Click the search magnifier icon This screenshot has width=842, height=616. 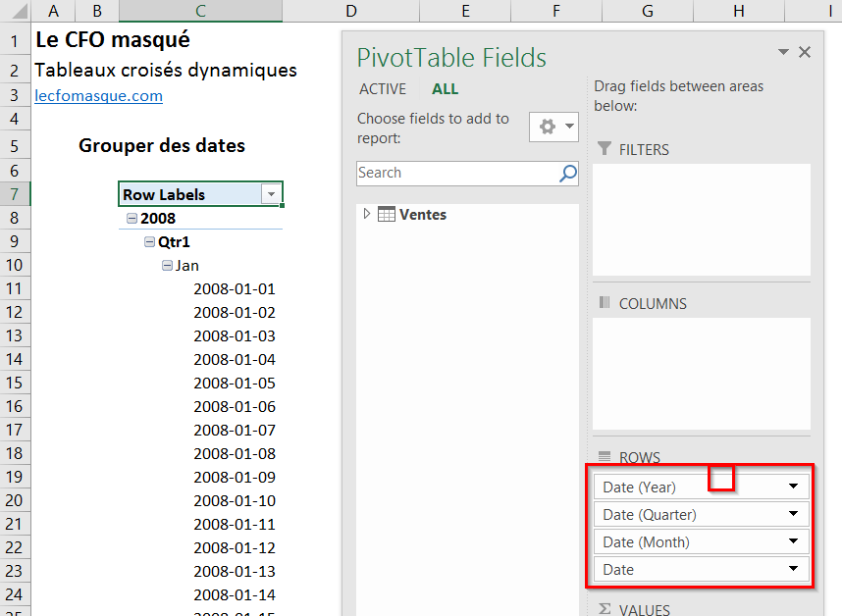567,174
